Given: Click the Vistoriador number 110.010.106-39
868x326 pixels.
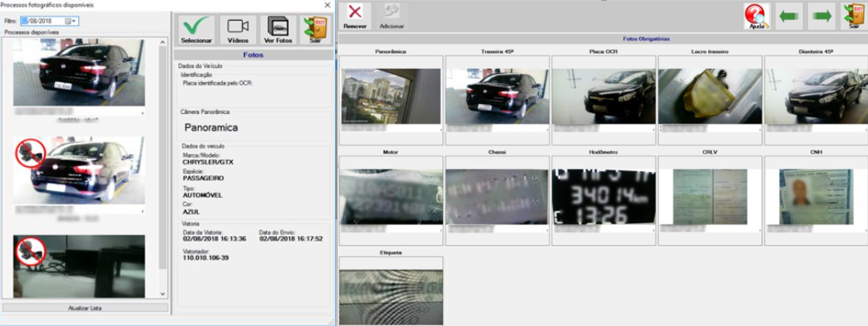Looking at the screenshot, I should [206, 258].
